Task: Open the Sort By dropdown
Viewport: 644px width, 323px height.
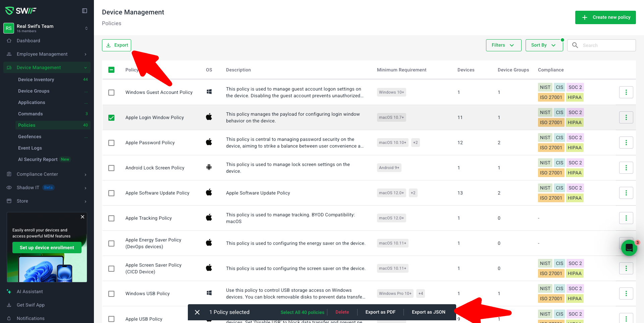Action: pyautogui.click(x=544, y=45)
